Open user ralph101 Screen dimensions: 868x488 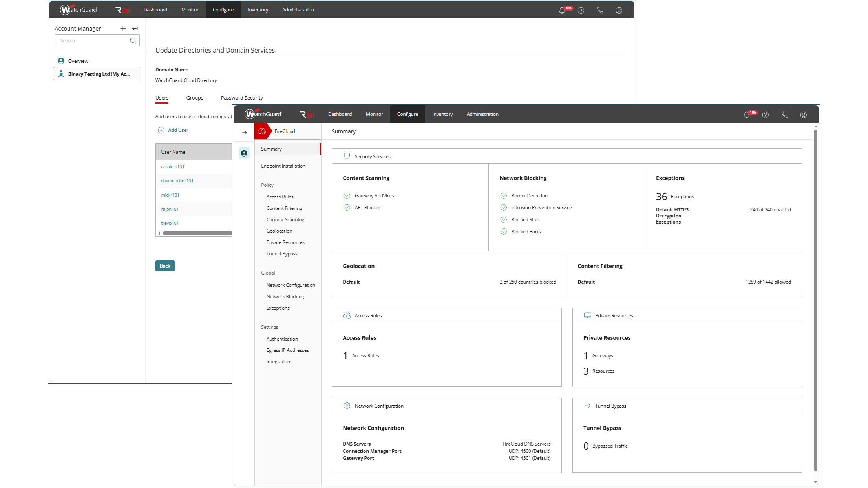(x=170, y=209)
